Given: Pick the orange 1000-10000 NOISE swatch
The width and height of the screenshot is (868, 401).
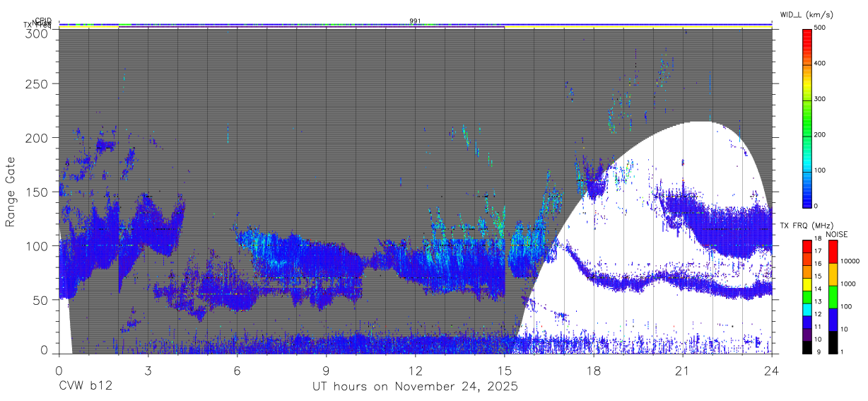Looking at the screenshot, I should pyautogui.click(x=833, y=274).
